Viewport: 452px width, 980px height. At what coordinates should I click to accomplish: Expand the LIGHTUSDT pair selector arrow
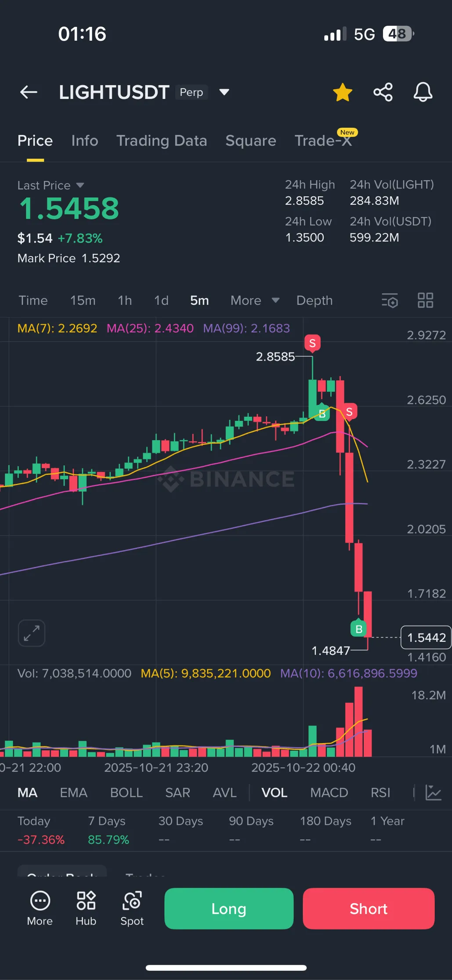pos(224,92)
